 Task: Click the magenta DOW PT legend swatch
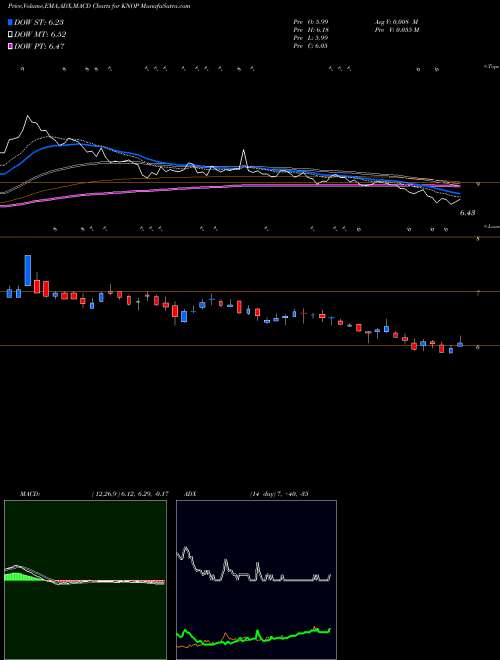pyautogui.click(x=11, y=47)
